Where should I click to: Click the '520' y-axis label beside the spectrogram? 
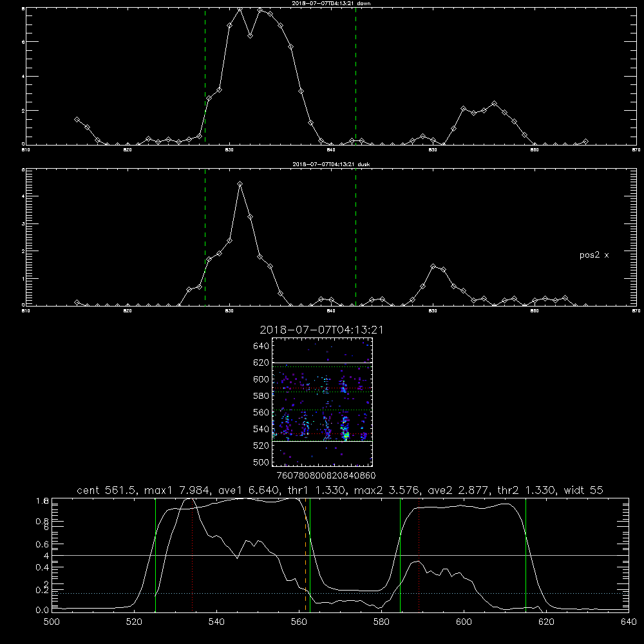261,445
